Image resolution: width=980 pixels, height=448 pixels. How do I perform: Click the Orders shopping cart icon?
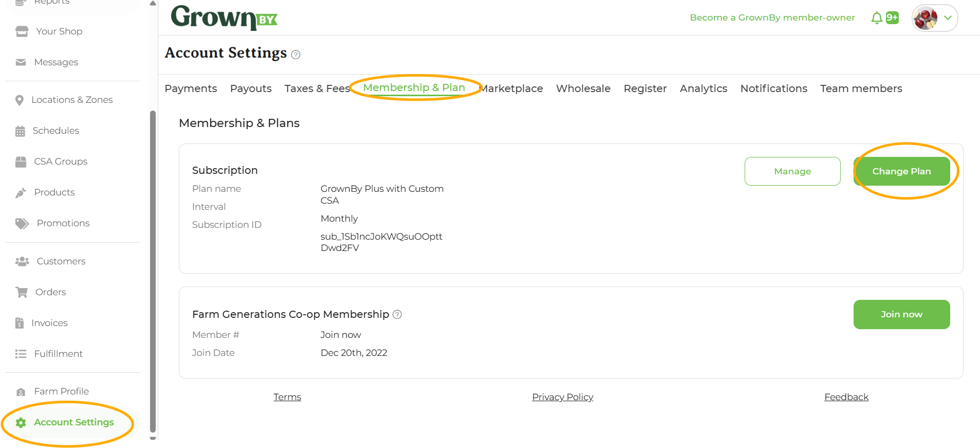(22, 292)
